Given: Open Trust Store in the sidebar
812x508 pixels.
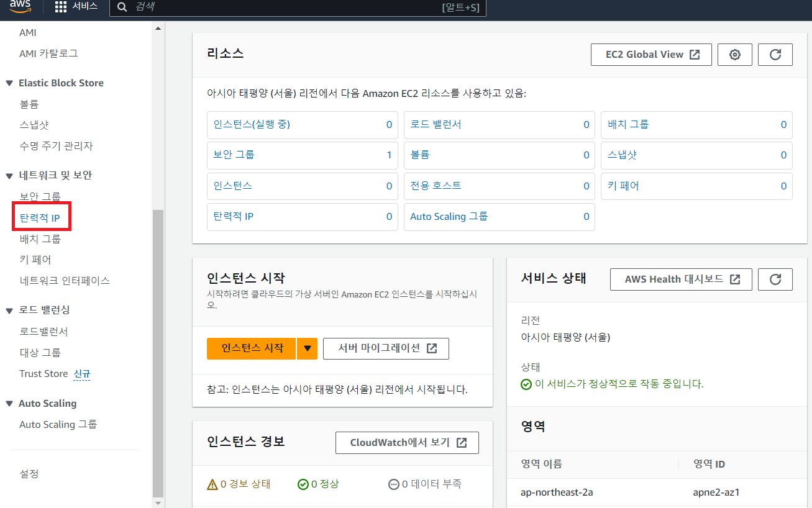Looking at the screenshot, I should click(43, 374).
